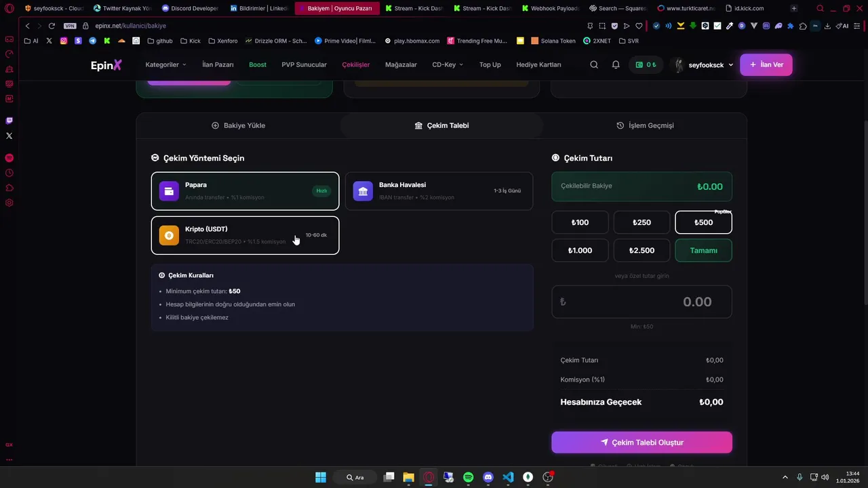The image size is (868, 488).
Task: Go back using the browser back arrow
Action: click(27, 26)
